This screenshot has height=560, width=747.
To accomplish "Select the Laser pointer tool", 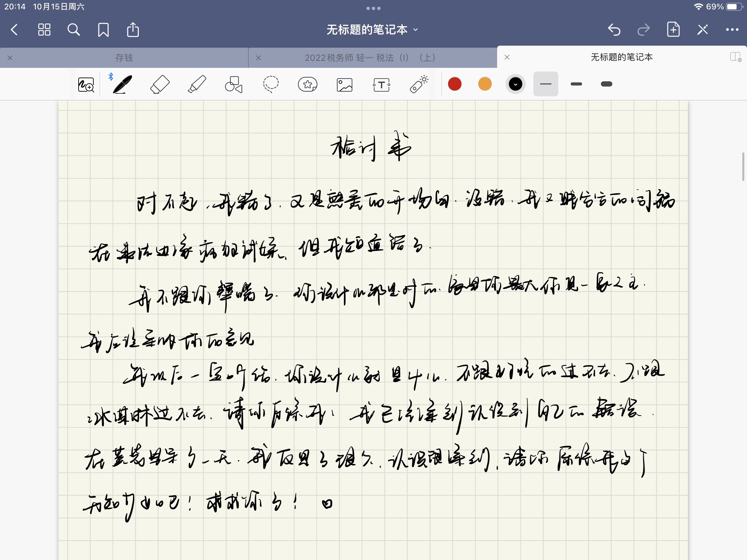I will coord(419,84).
